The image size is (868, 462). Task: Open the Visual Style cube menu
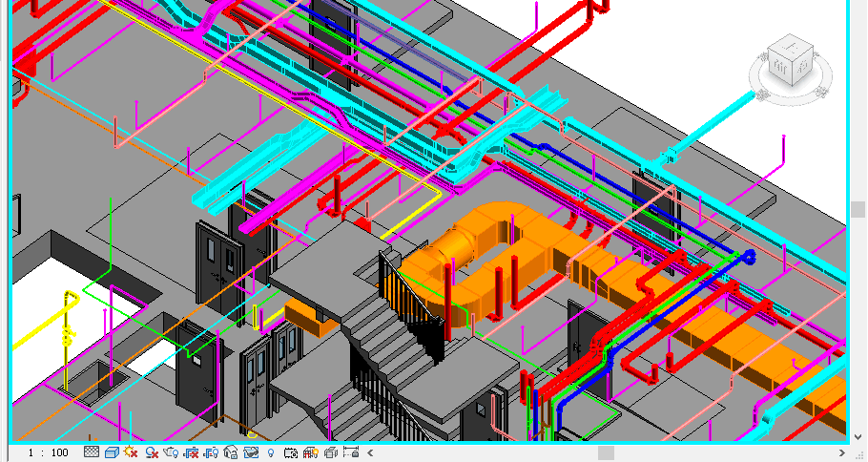click(x=111, y=452)
